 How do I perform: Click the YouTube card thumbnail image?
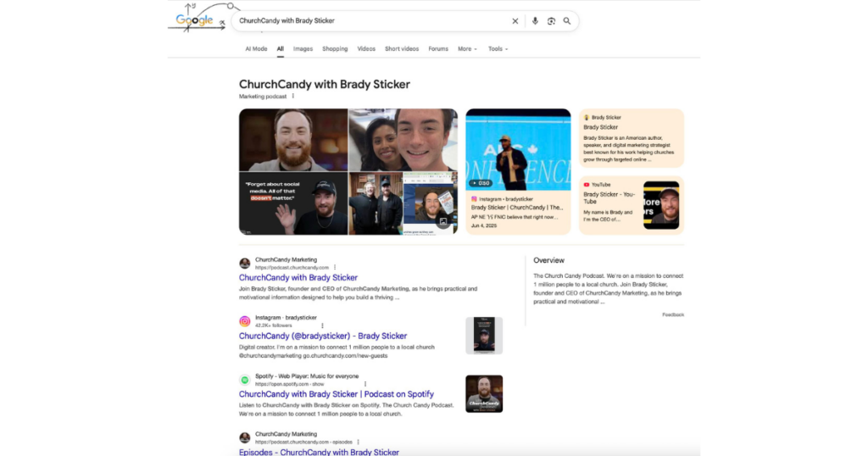661,205
